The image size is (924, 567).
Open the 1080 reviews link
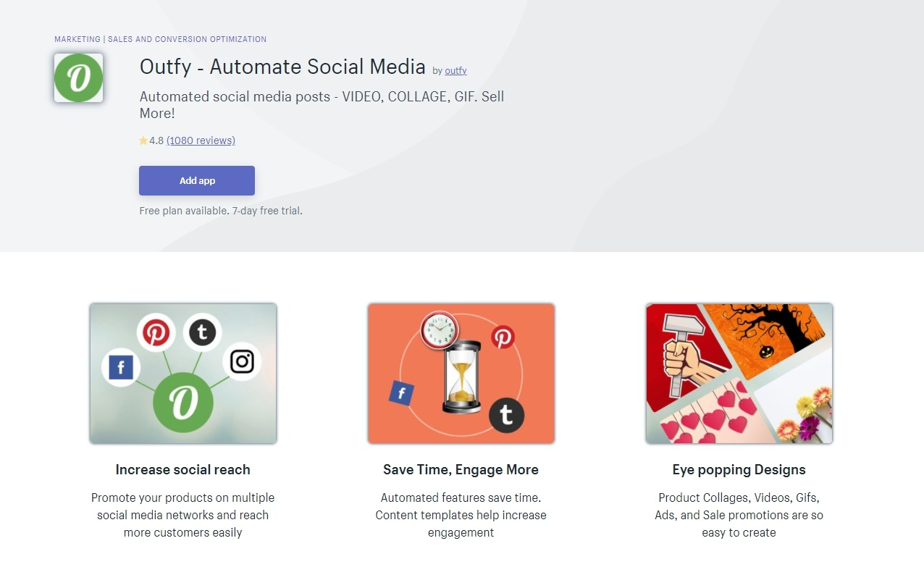(201, 140)
